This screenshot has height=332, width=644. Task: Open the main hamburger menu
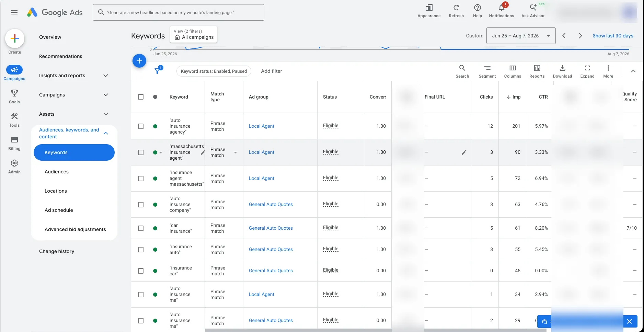coord(14,12)
